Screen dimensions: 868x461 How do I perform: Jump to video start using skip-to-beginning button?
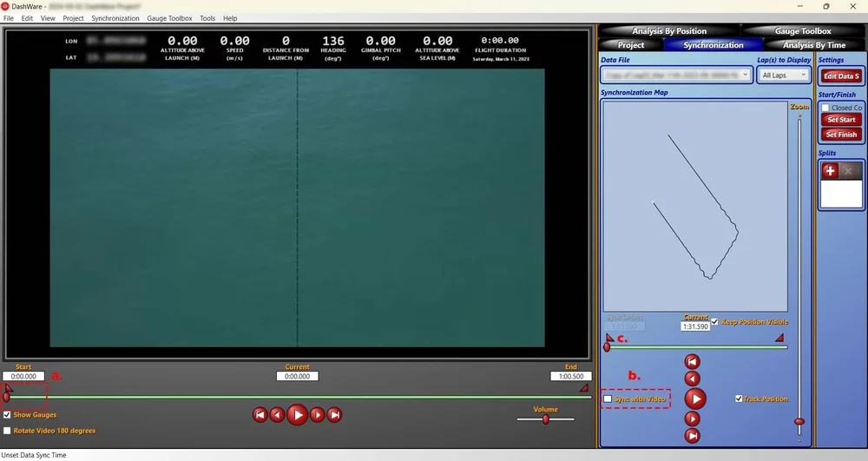pos(260,414)
